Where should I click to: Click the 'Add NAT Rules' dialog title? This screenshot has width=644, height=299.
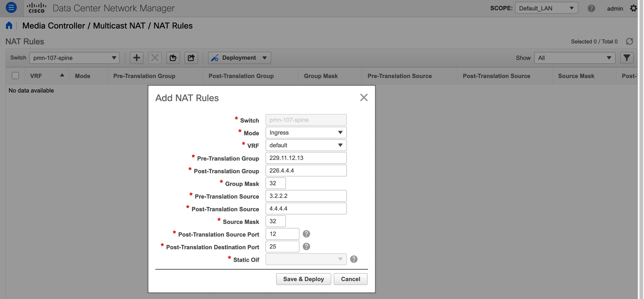click(187, 98)
